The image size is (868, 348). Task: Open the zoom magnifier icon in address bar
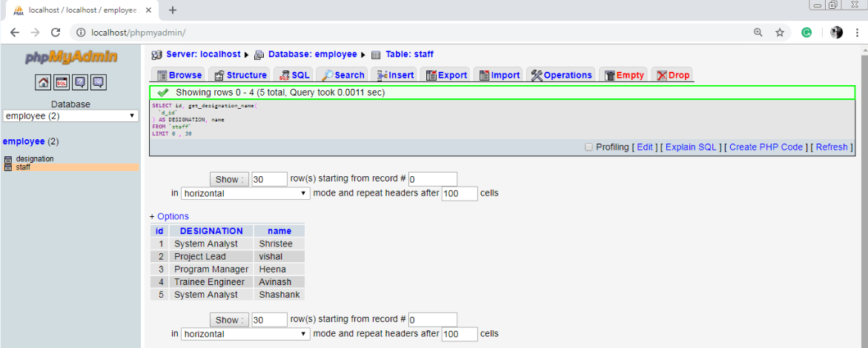(x=758, y=33)
